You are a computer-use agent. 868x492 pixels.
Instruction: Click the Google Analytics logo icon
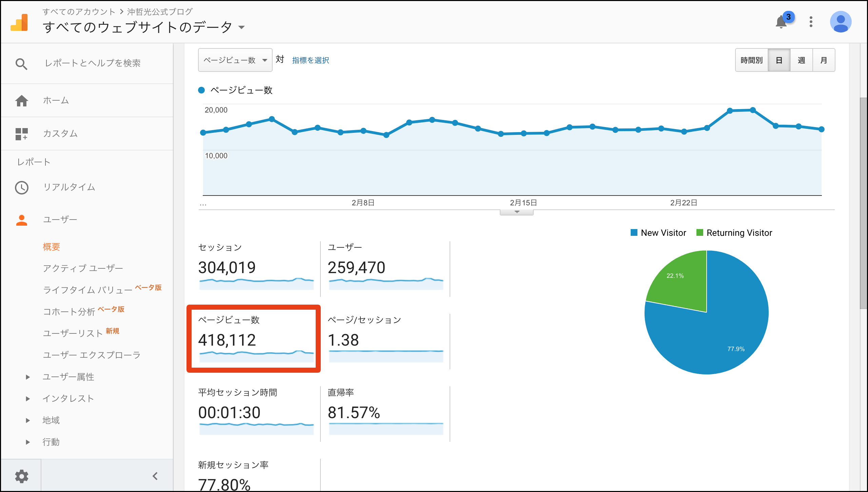[19, 23]
